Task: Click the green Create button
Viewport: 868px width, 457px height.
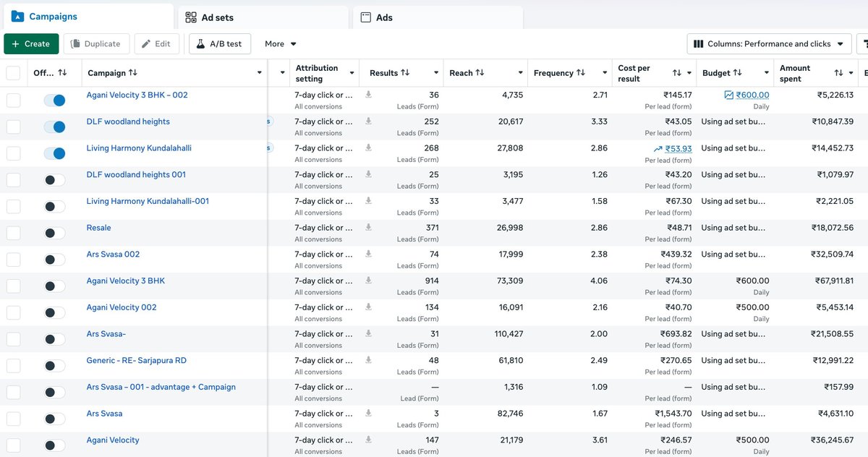Action: click(x=31, y=43)
